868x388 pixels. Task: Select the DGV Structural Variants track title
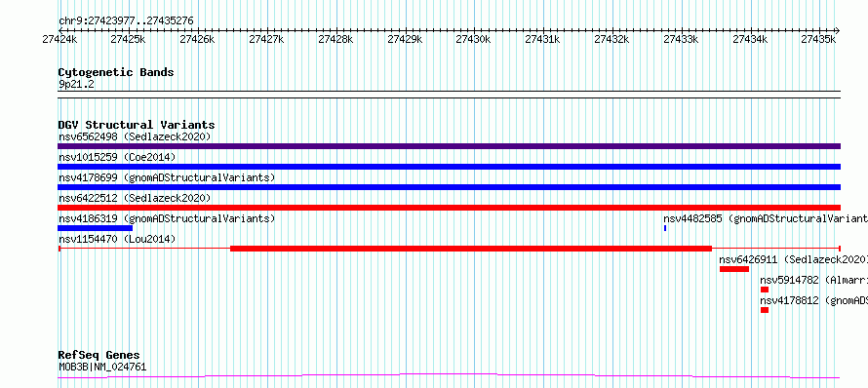(x=137, y=125)
